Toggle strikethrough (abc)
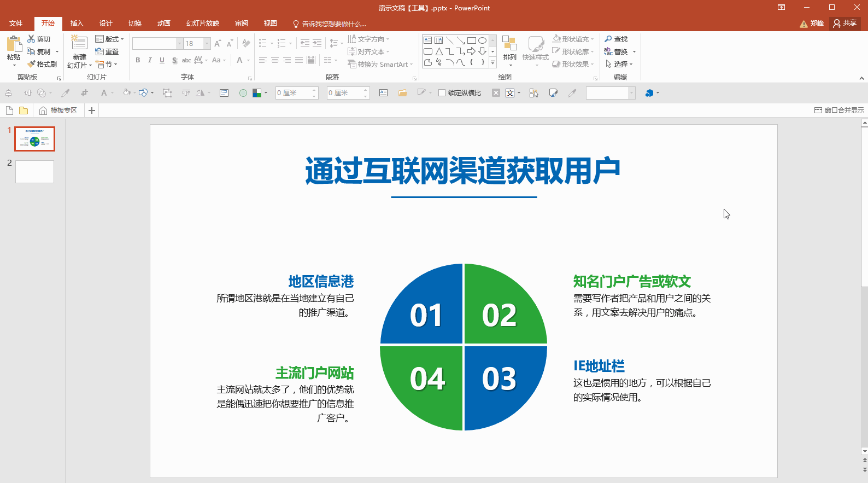Screen dimensions: 868x483 pyautogui.click(x=186, y=60)
